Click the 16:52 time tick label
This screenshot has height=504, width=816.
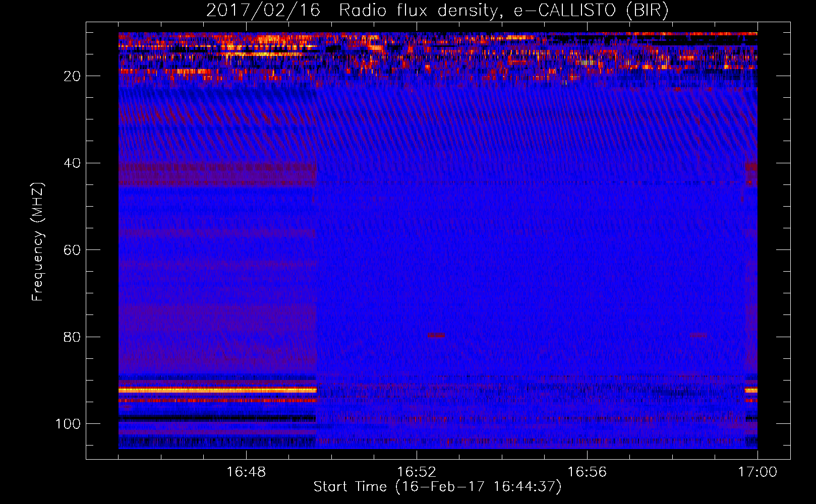click(417, 472)
